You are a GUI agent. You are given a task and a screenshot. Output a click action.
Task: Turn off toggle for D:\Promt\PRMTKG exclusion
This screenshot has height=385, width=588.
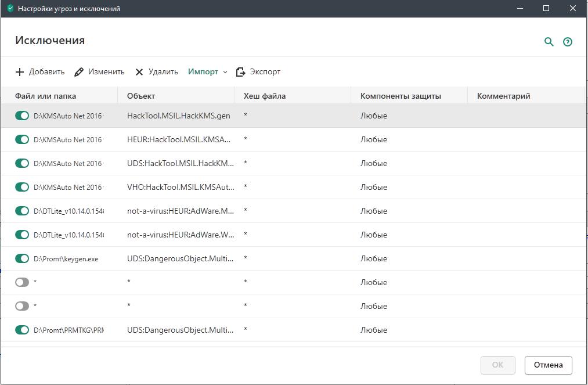pos(22,330)
